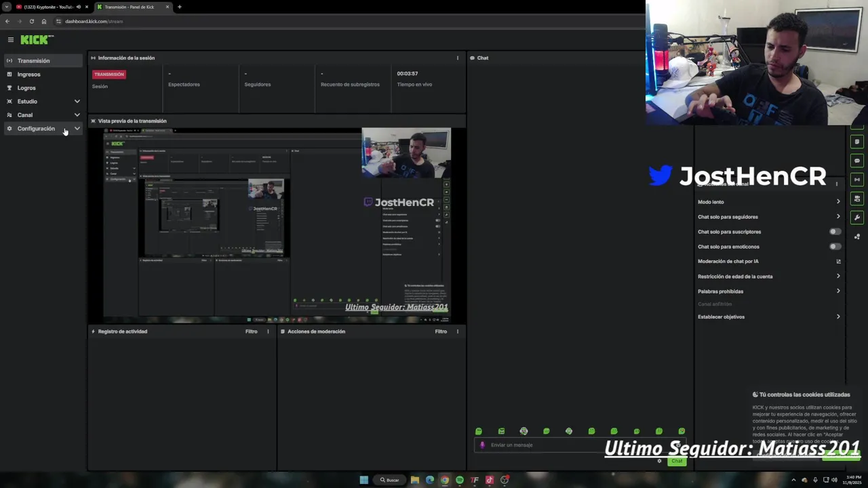Open Spotify from the taskbar
The width and height of the screenshot is (868, 488).
pyautogui.click(x=460, y=480)
